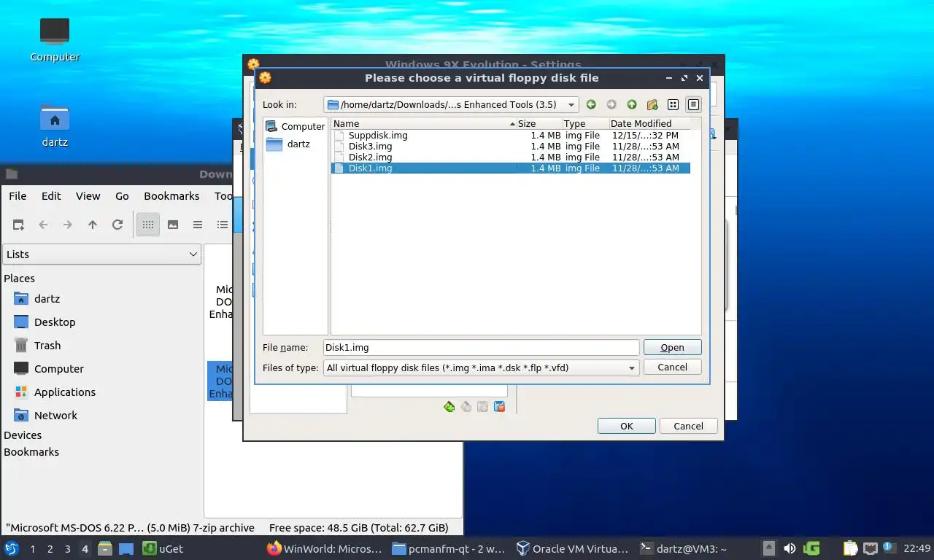Switch to the Oracle VM VirtualBox taskbar entry
Image resolution: width=934 pixels, height=560 pixels.
tap(573, 548)
